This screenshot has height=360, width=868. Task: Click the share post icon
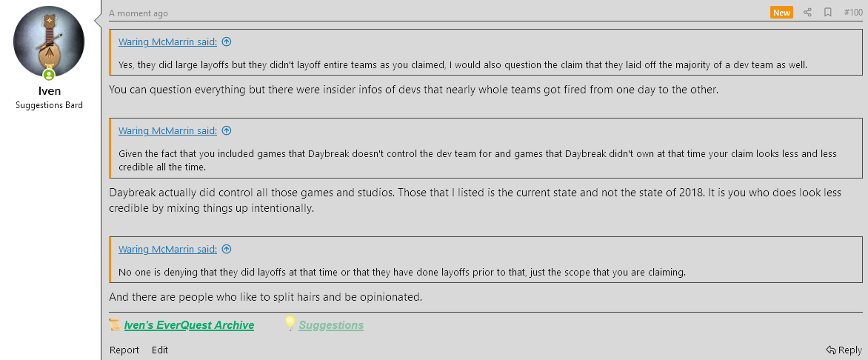click(x=808, y=13)
